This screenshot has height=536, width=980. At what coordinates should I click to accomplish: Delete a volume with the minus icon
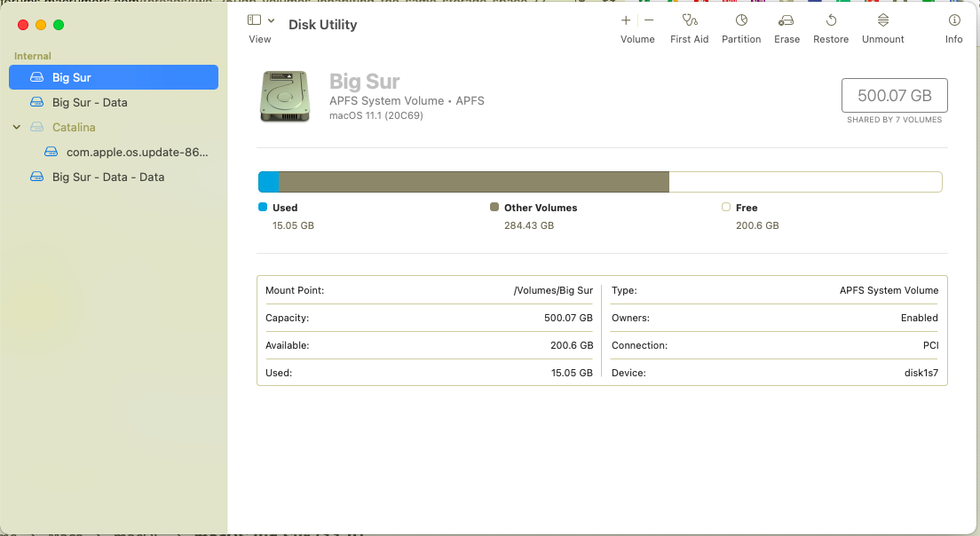[649, 20]
